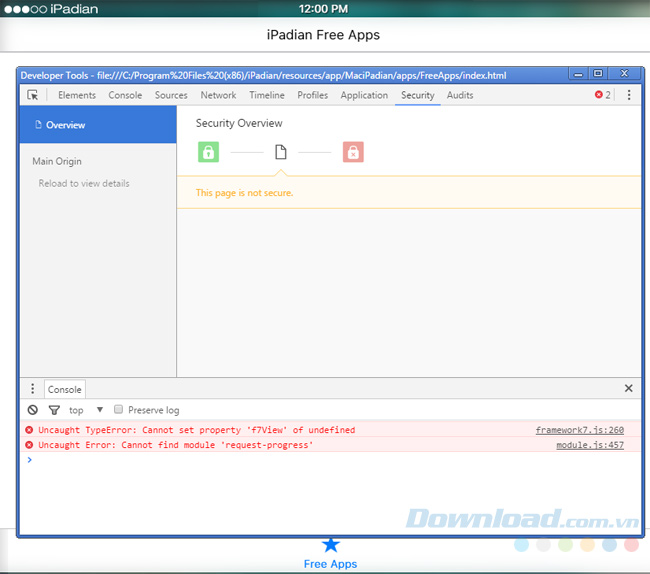Open the Elements tab

[x=77, y=95]
